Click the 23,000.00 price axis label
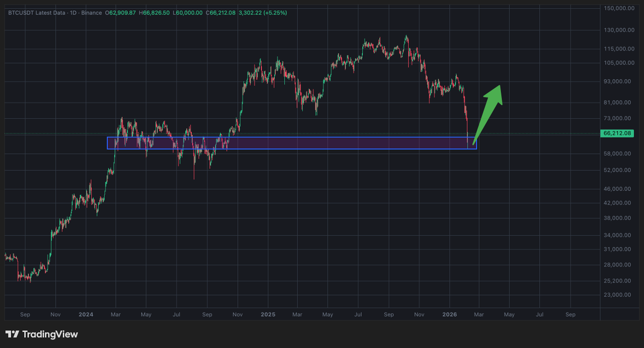 point(617,295)
